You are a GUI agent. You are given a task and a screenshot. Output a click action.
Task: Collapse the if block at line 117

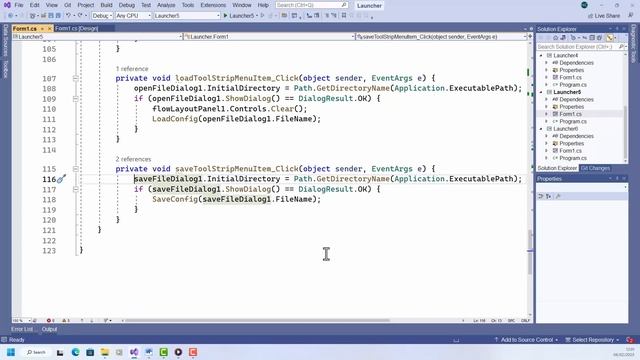[76, 189]
